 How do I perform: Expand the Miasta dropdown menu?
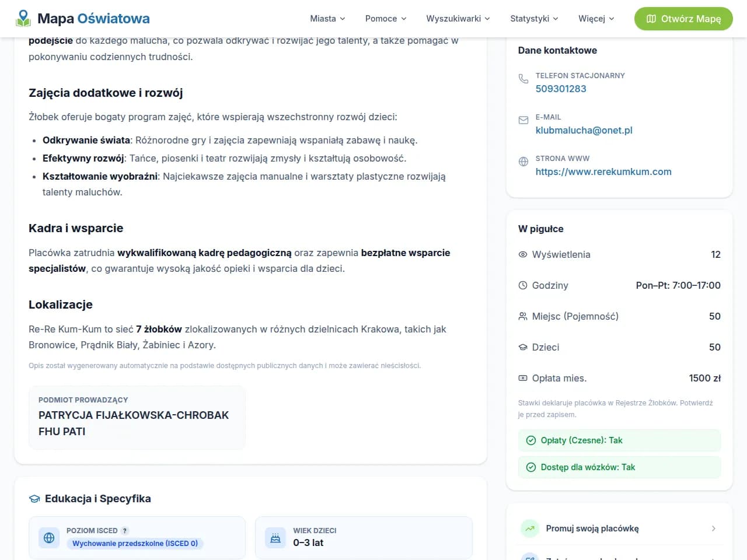328,19
